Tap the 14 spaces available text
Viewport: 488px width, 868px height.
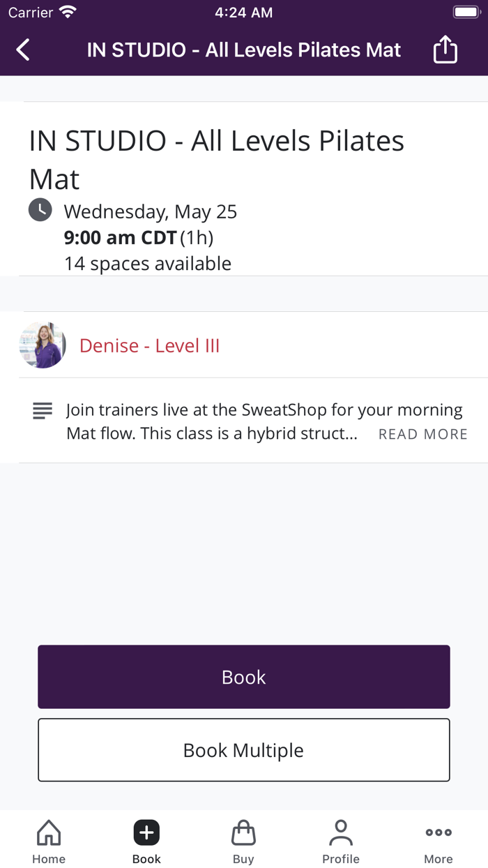coord(148,264)
